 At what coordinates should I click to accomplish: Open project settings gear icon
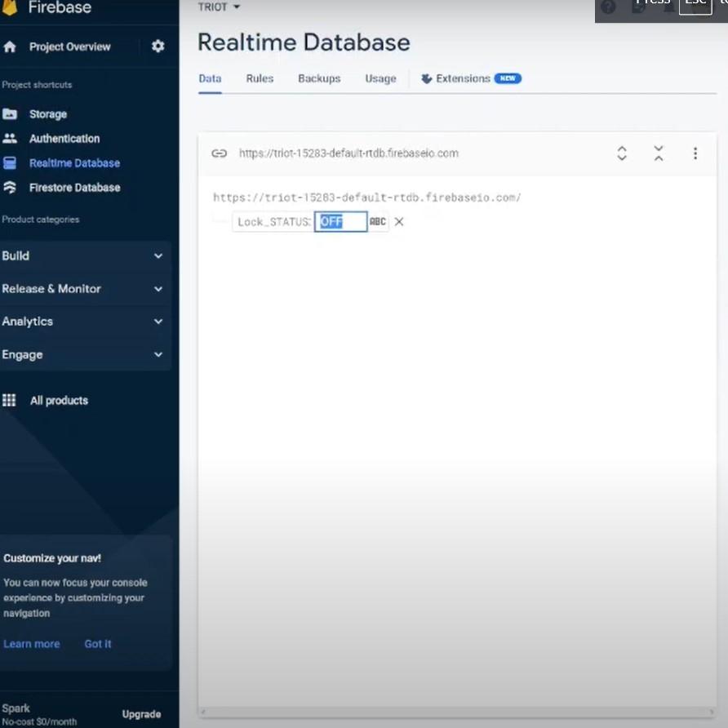[158, 47]
